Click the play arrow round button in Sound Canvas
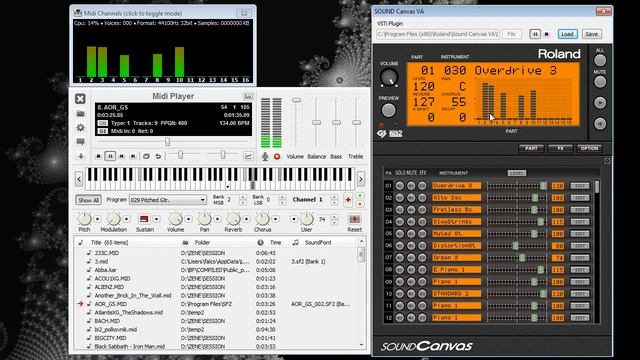640x360 pixels. (x=600, y=103)
